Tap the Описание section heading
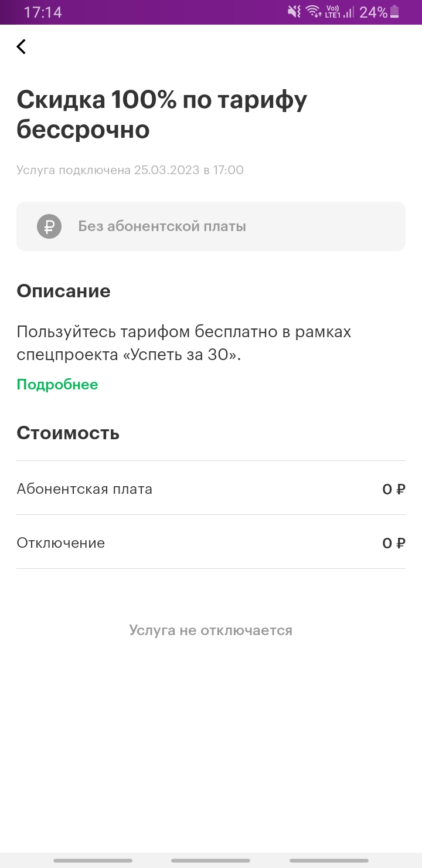The width and height of the screenshot is (422, 868). point(63,291)
